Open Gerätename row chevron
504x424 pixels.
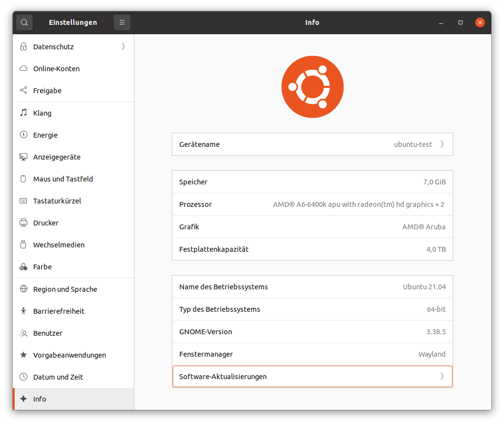tap(442, 144)
